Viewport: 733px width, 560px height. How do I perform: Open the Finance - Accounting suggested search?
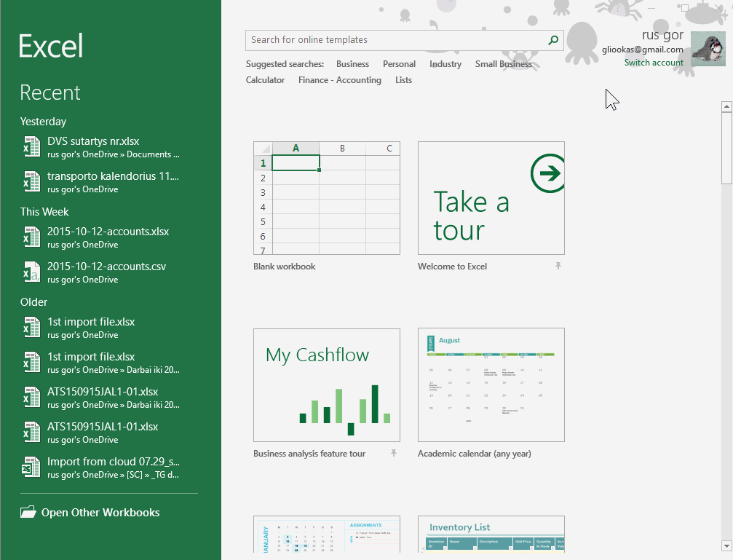(340, 80)
